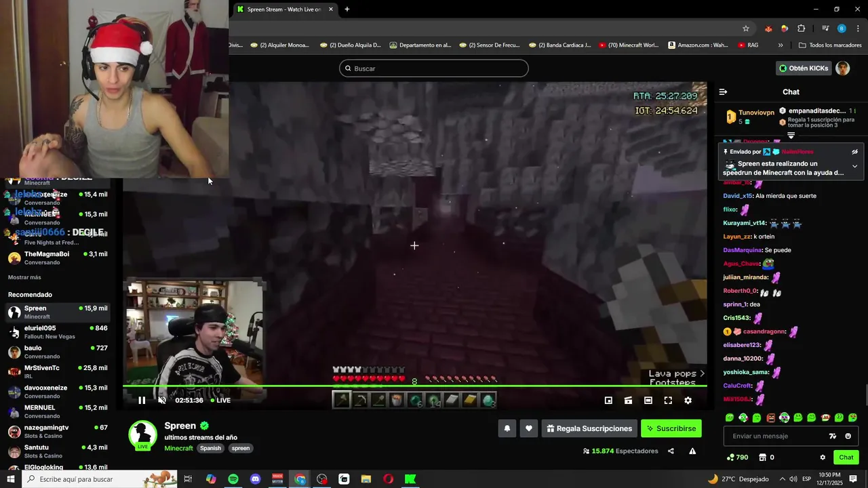Open Spotify from taskbar
The width and height of the screenshot is (868, 488).
(x=233, y=479)
